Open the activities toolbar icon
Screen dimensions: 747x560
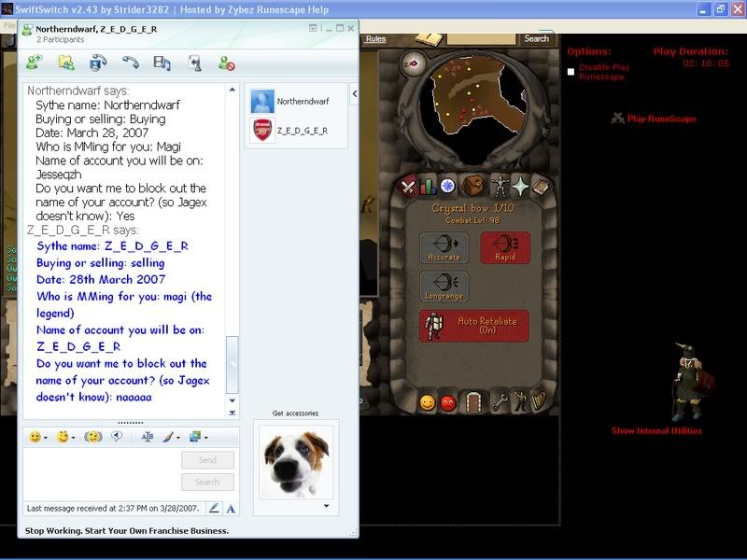point(162,63)
